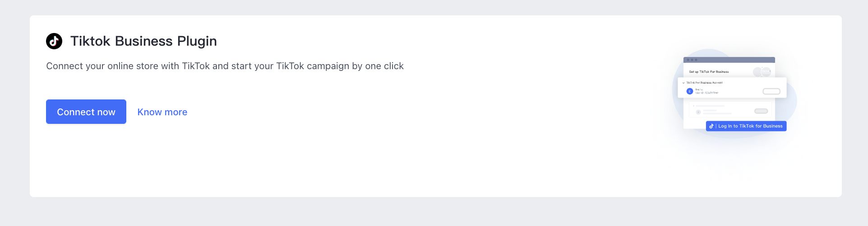Image resolution: width=868 pixels, height=226 pixels.
Task: Click gray pill button in faded lower row
Action: point(761,111)
